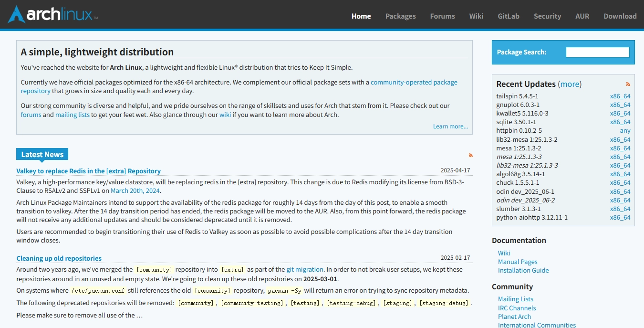Viewport: 644px width, 328px height.
Task: Open the Download nav item
Action: click(x=620, y=16)
